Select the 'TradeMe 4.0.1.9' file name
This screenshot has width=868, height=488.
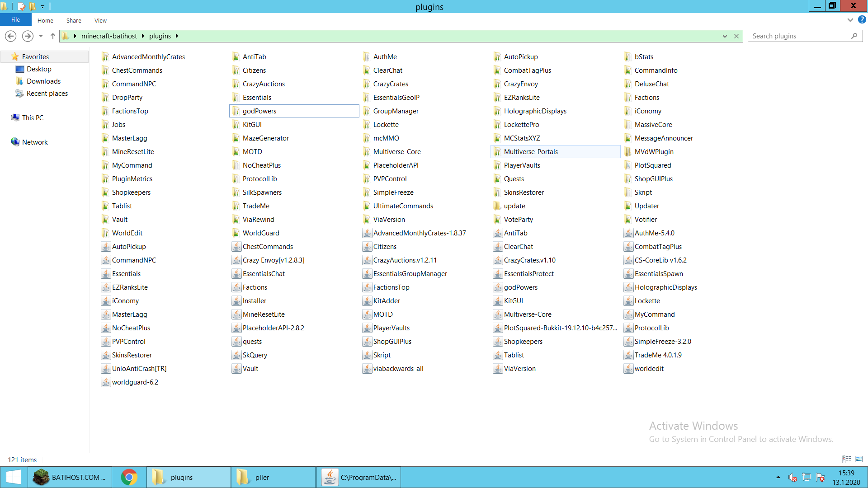click(658, 355)
